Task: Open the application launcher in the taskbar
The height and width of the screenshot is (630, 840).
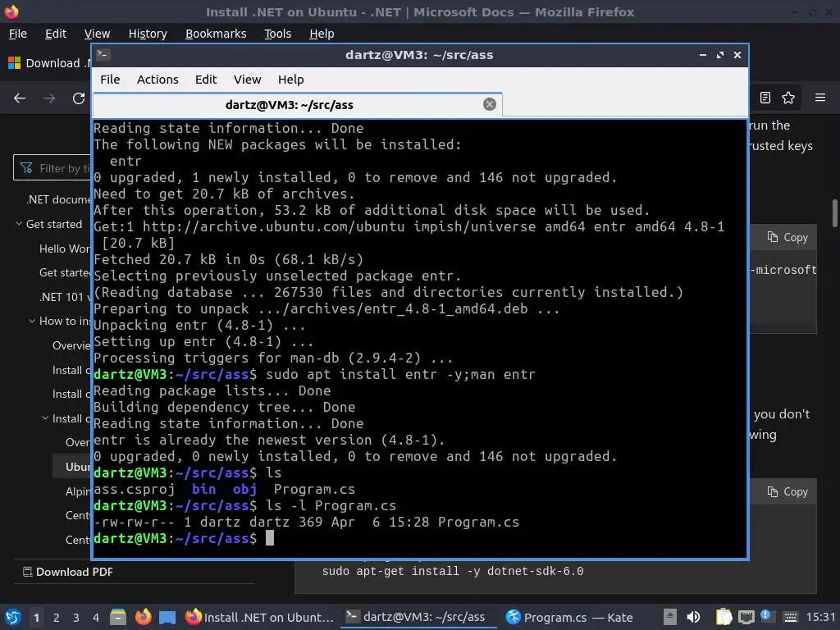Action: 13,617
